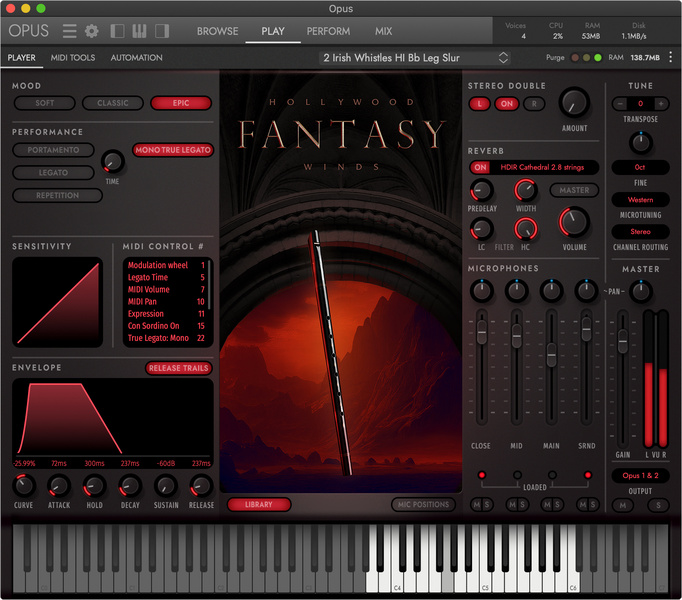The height and width of the screenshot is (600, 682).
Task: Click the Sensitivity curve graph
Action: [57, 302]
